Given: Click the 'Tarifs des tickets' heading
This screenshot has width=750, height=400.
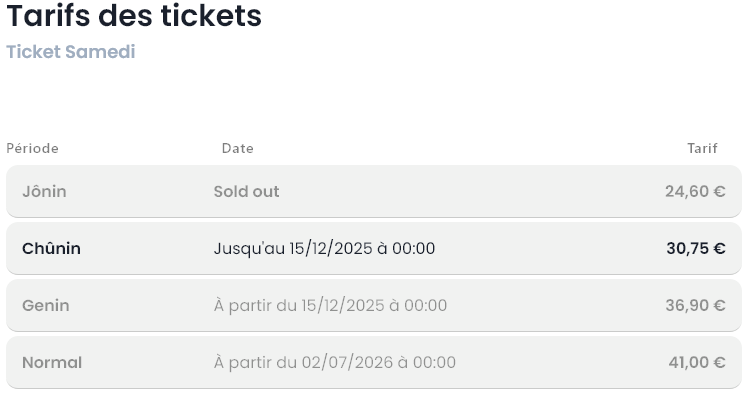Looking at the screenshot, I should 134,17.
